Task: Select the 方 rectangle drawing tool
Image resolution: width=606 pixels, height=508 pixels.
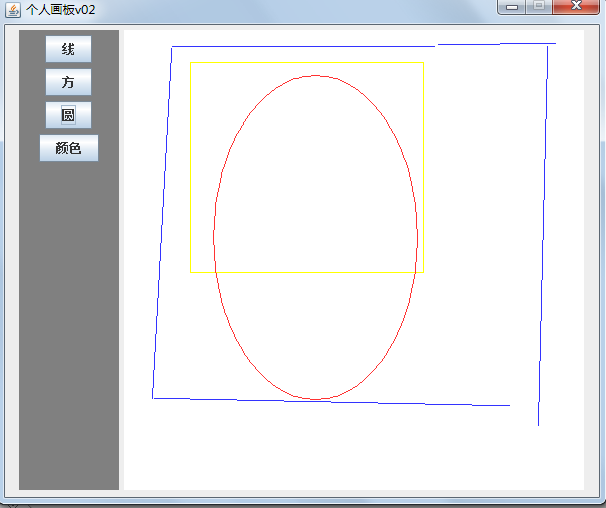Action: coord(68,82)
